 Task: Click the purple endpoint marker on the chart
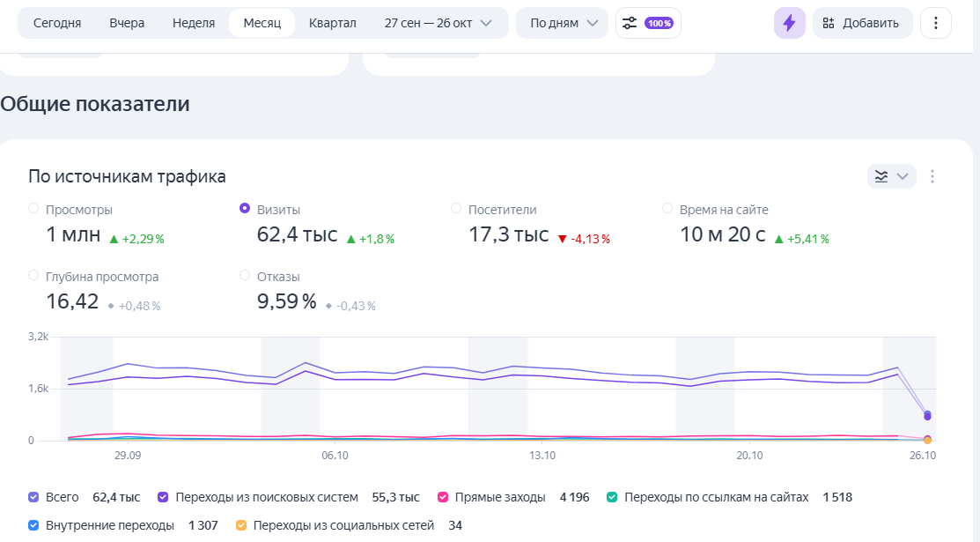[x=927, y=416]
